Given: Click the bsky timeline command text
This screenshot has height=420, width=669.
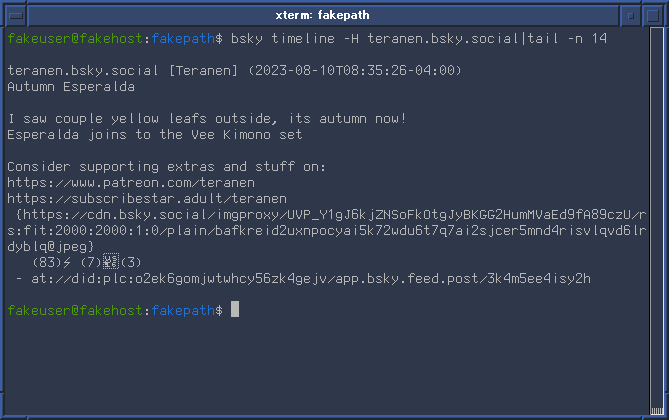Looking at the screenshot, I should pos(419,39).
